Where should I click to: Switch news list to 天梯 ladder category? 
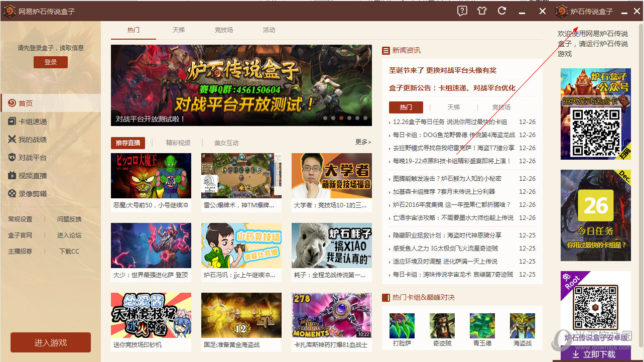point(453,107)
